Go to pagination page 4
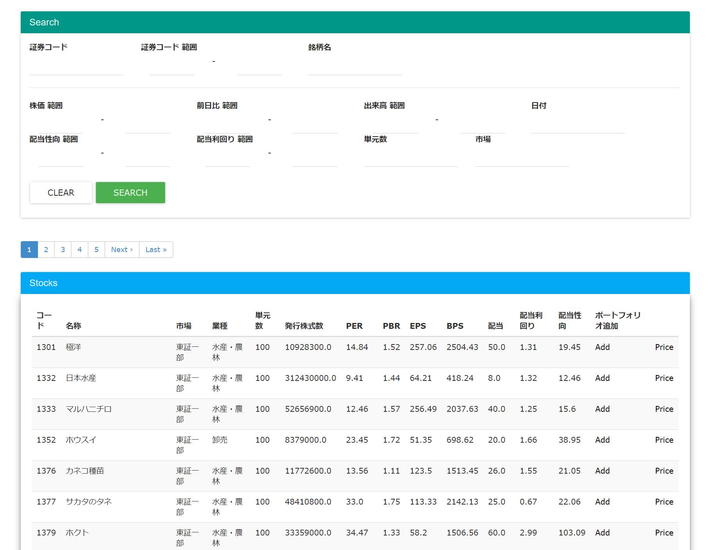720x550 pixels. (79, 250)
